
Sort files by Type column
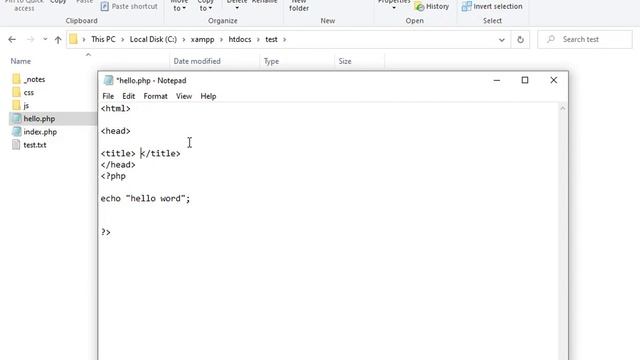tap(271, 61)
